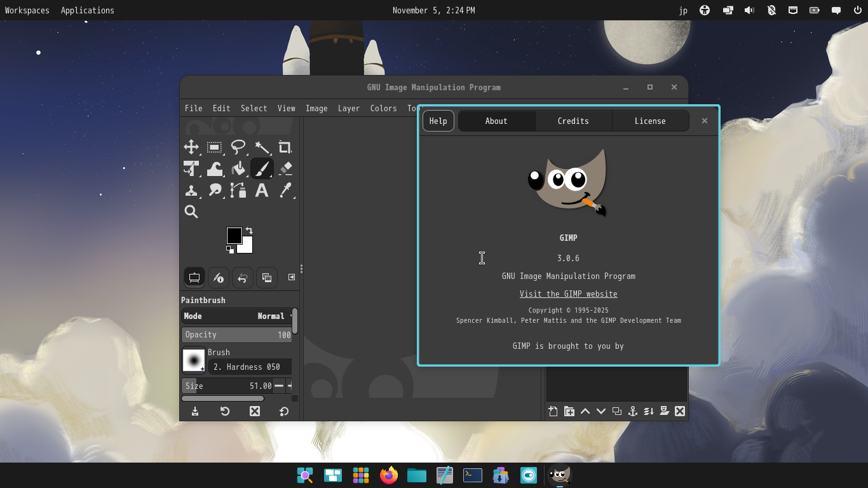The image size is (868, 488).
Task: Anchor the floating layer with anchor icon
Action: (632, 411)
